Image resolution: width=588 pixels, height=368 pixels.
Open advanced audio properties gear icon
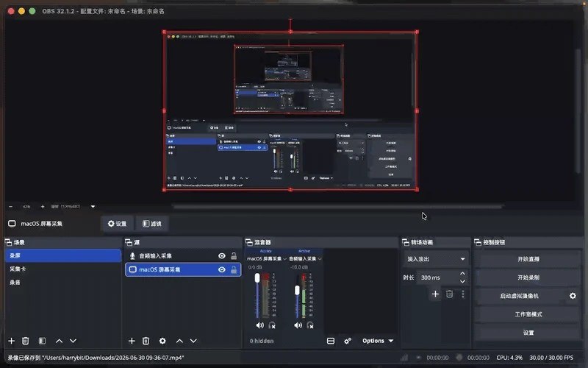point(348,341)
